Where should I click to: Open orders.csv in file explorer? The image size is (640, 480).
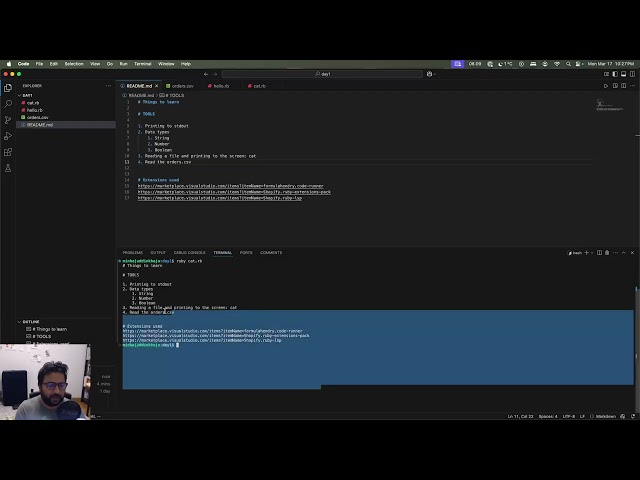click(65, 118)
